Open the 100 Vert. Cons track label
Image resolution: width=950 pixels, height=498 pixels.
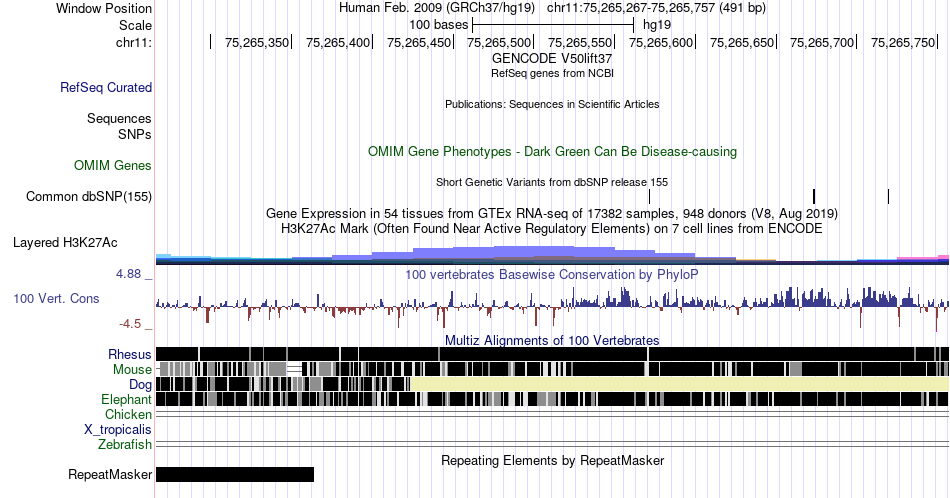point(56,298)
